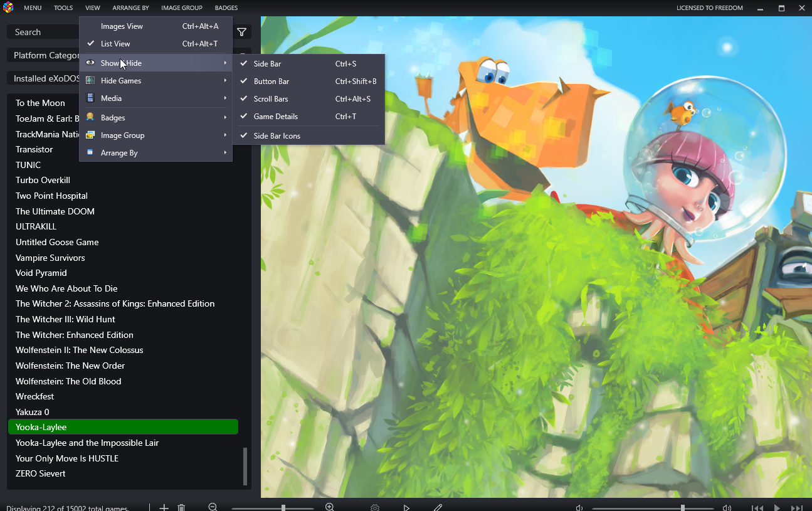Image resolution: width=812 pixels, height=511 pixels.
Task: Select Yooka-Laylee and the Impossible Lair
Action: pyautogui.click(x=123, y=443)
